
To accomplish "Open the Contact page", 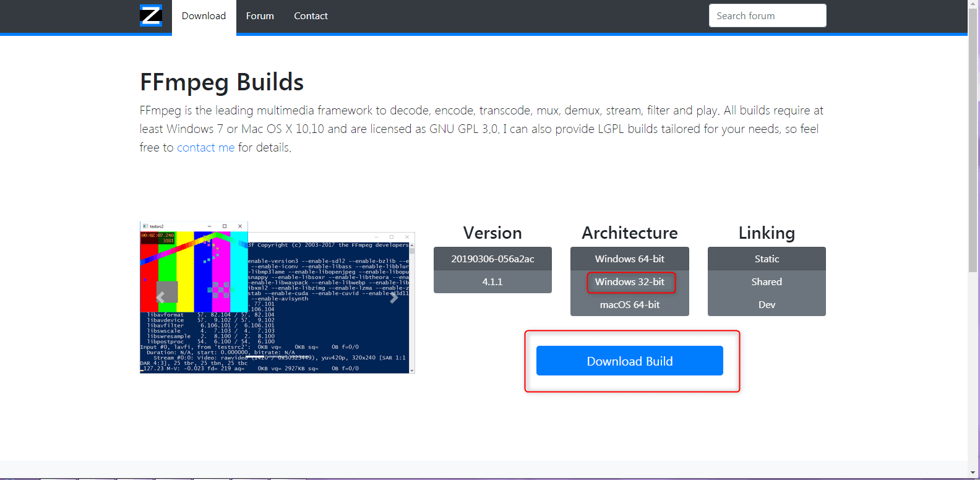I will pos(311,16).
